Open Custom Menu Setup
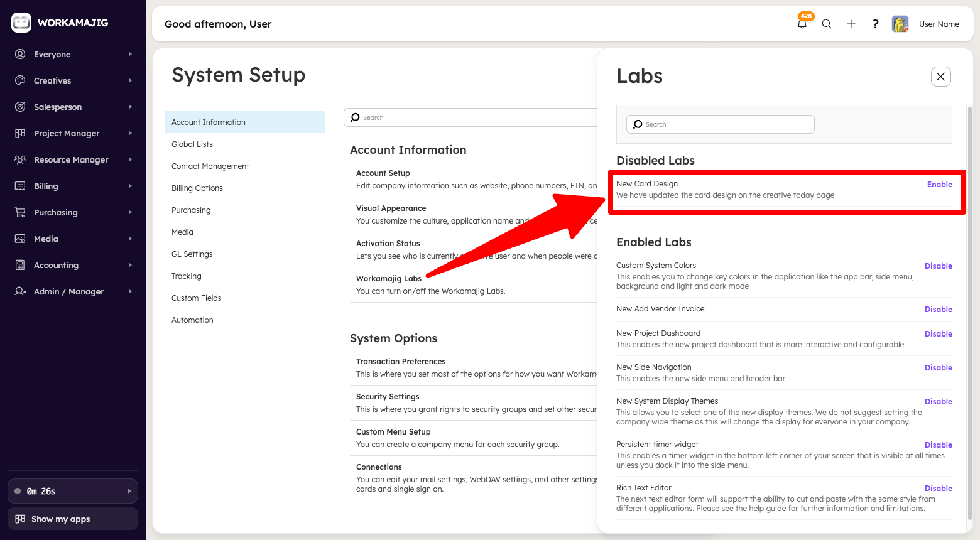Image resolution: width=980 pixels, height=540 pixels. tap(393, 431)
